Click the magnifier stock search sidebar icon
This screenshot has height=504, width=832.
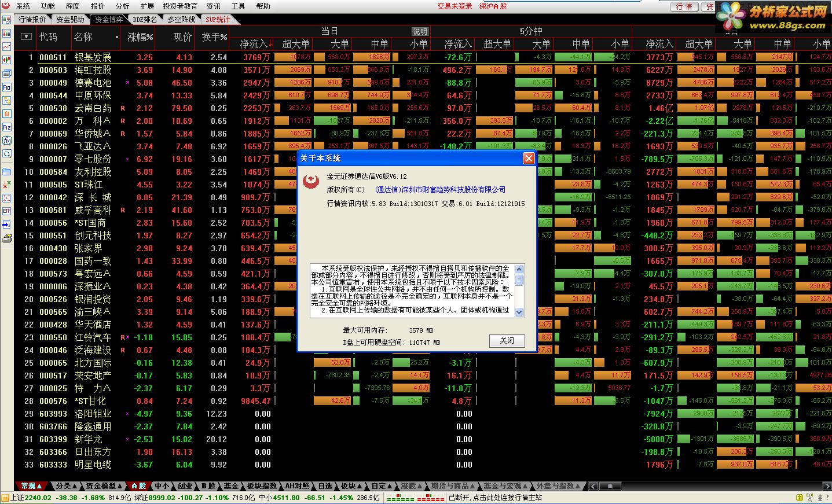7,153
